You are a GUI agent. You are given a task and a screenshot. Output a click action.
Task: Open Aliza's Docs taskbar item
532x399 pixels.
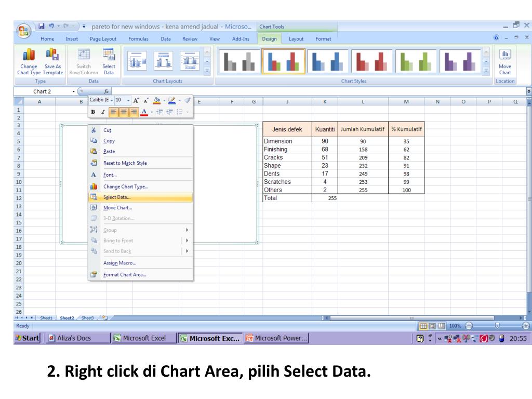tap(77, 338)
